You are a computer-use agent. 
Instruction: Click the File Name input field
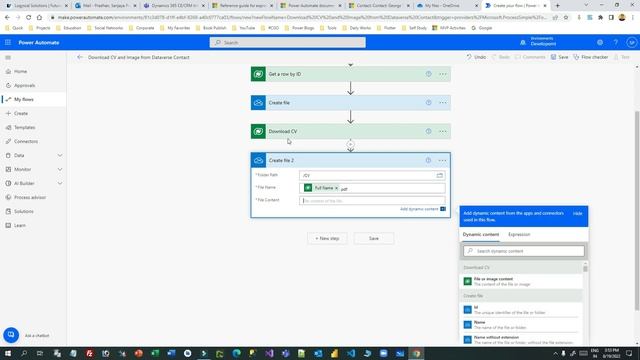point(372,188)
